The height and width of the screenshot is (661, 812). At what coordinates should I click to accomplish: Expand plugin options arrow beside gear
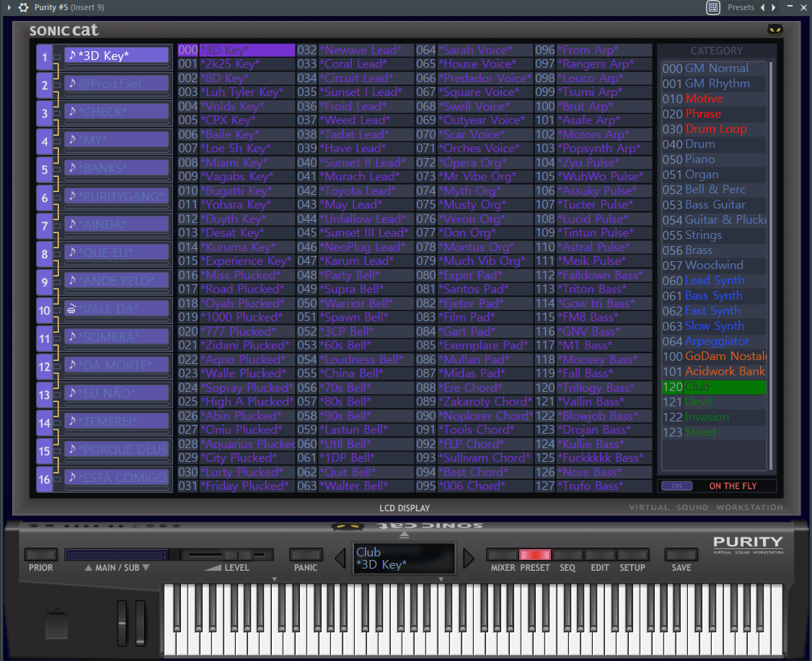click(x=9, y=7)
